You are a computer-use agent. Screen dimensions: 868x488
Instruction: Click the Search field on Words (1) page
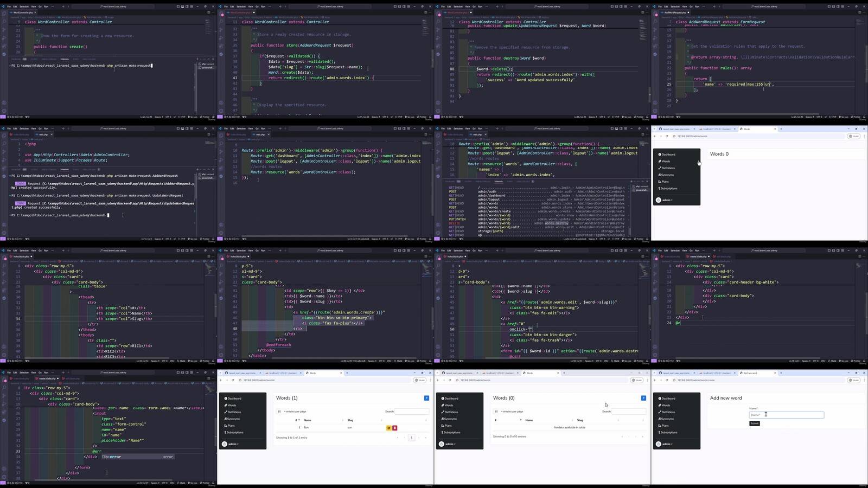pyautogui.click(x=412, y=412)
